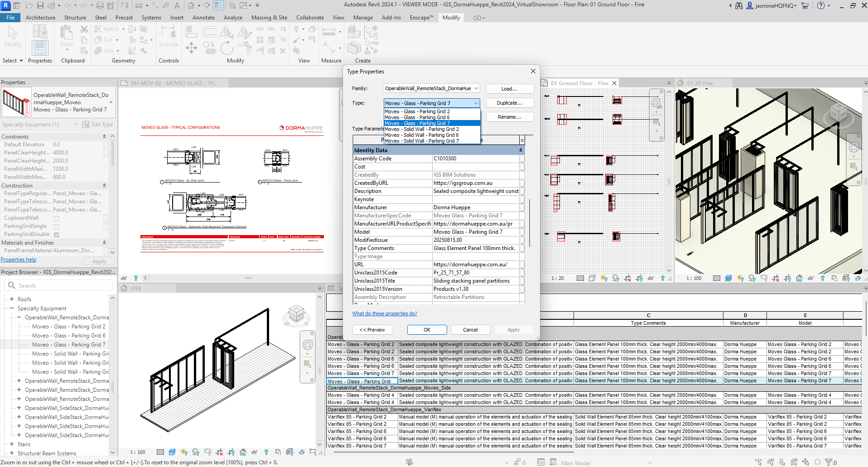This screenshot has height=467, width=868.
Task: Click the Cut to clipboard scissors icon
Action: (84, 29)
